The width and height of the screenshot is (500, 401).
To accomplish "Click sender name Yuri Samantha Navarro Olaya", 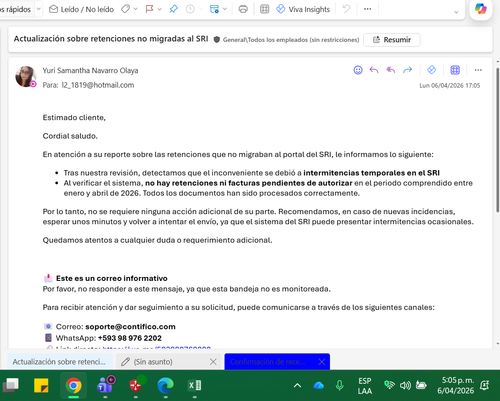I will pyautogui.click(x=90, y=70).
